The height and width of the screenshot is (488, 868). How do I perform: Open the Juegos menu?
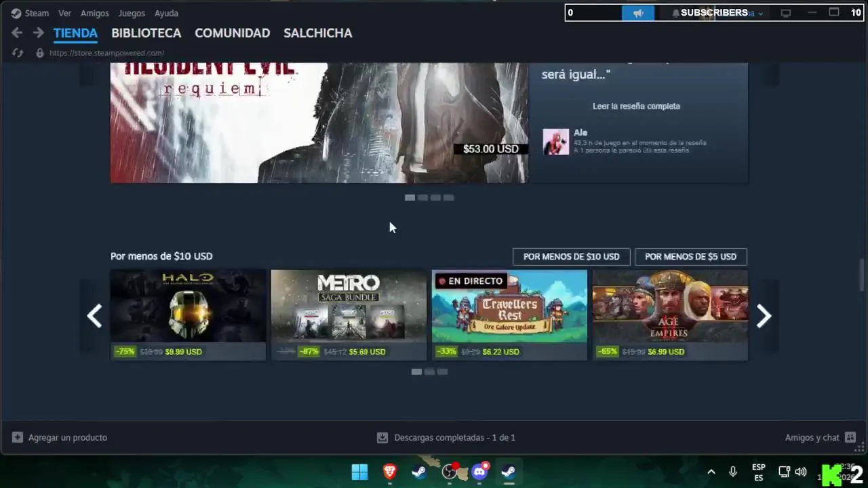point(132,13)
